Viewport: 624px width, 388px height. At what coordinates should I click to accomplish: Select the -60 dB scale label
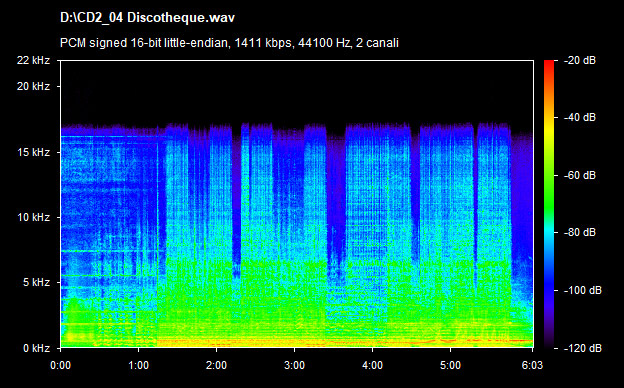(579, 175)
